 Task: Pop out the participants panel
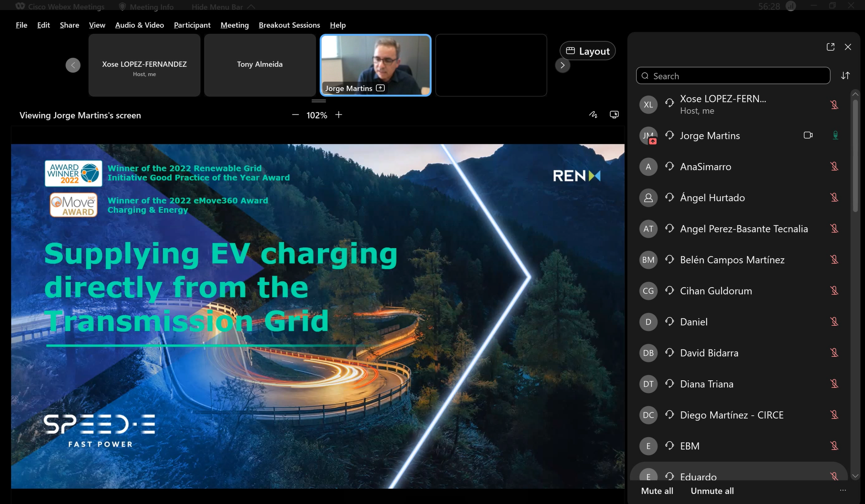coord(830,47)
